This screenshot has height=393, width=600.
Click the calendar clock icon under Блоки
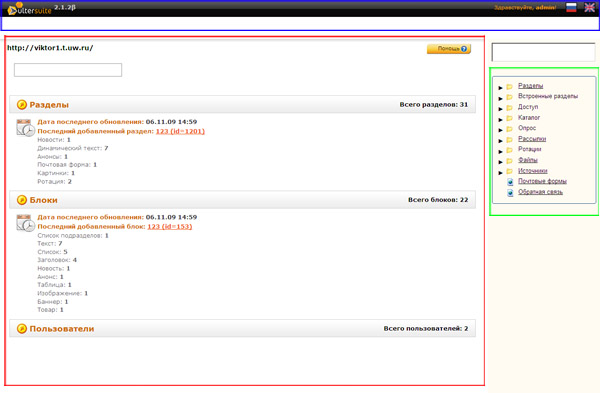pyautogui.click(x=26, y=223)
